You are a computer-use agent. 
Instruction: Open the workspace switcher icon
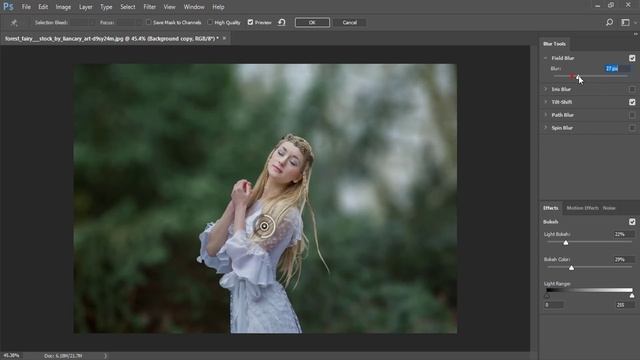tap(625, 22)
